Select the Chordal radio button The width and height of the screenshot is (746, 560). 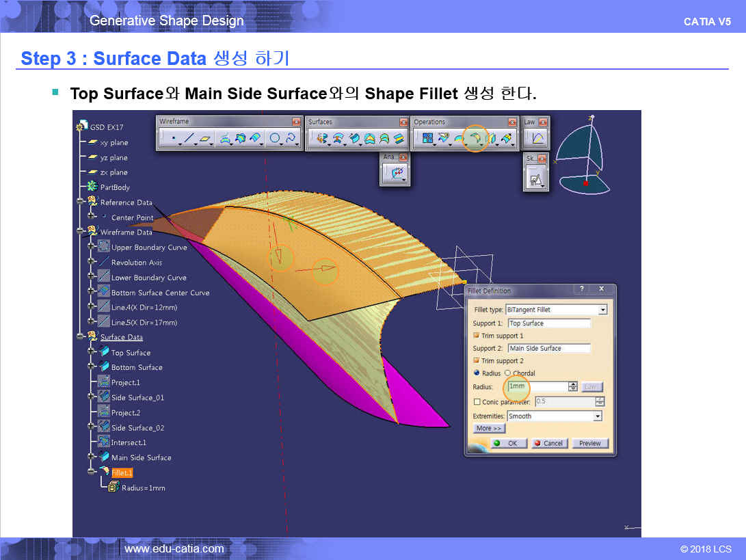[x=507, y=373]
